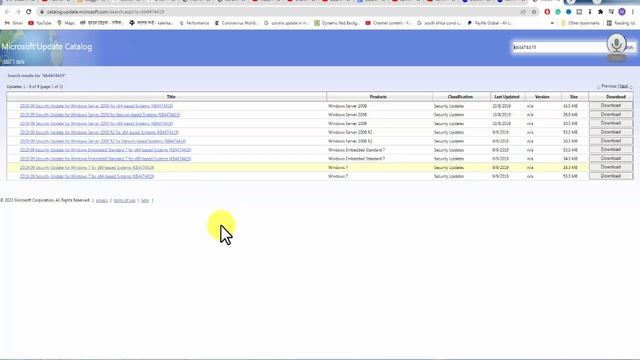The width and height of the screenshot is (640, 360).
Task: Open the Performance bookmark
Action: point(194,23)
